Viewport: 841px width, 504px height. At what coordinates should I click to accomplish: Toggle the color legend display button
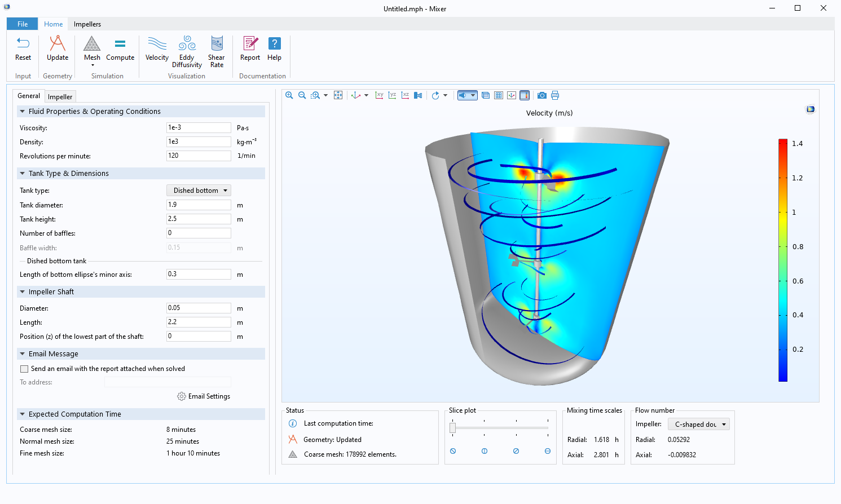point(524,95)
